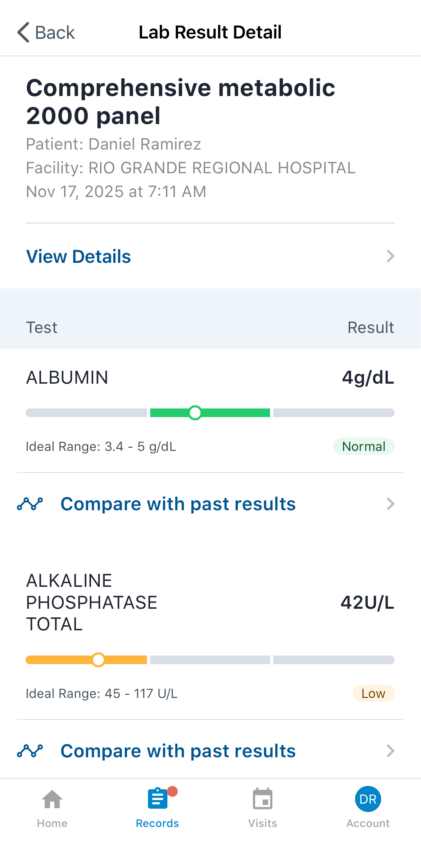
Task: Tap the DR account avatar
Action: 368,799
